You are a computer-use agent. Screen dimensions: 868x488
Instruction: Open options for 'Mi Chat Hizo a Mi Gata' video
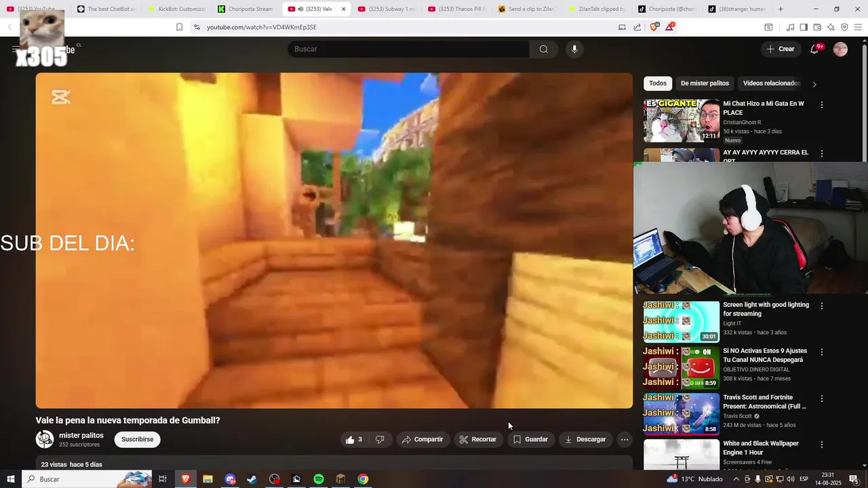[x=822, y=105]
